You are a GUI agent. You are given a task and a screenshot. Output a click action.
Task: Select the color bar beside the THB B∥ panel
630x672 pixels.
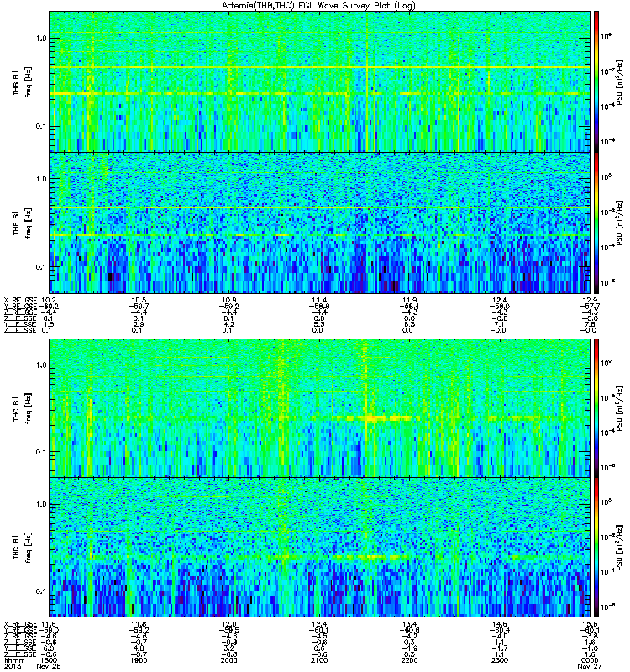(596, 223)
